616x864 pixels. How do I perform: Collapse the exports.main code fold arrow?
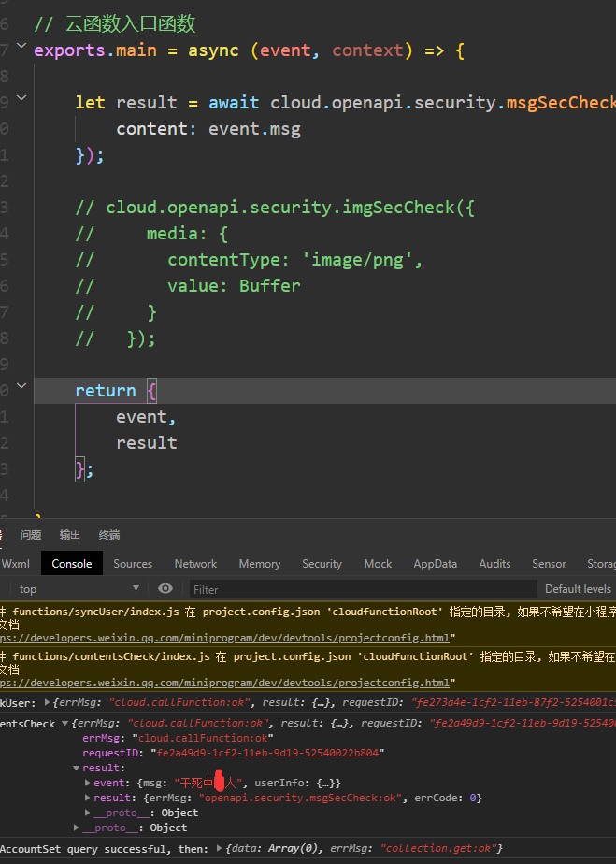[x=21, y=46]
